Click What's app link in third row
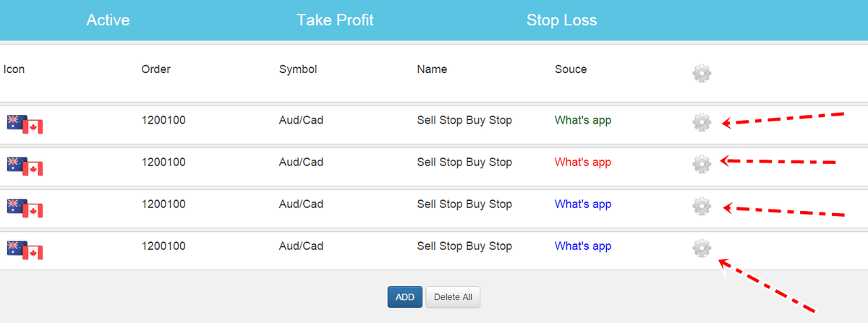 (582, 204)
